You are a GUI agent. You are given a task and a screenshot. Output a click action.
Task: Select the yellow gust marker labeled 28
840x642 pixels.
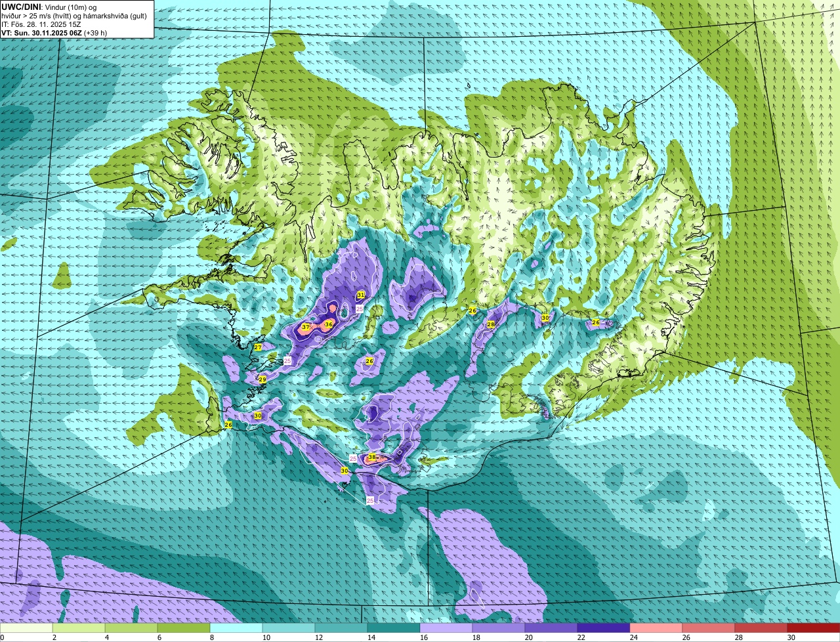(490, 324)
